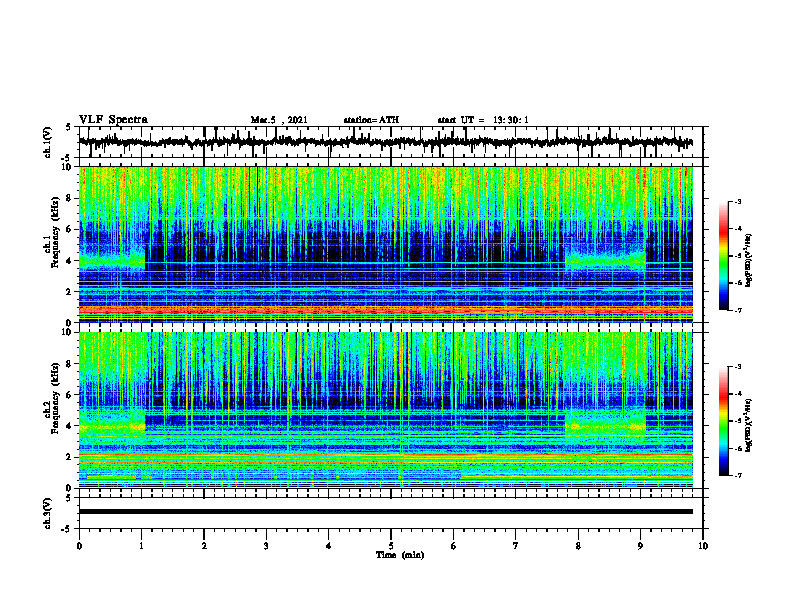Viewport: 792px width, 612px height.
Task: Select the "start UT = 13:30: 1" text
Action: [483, 120]
